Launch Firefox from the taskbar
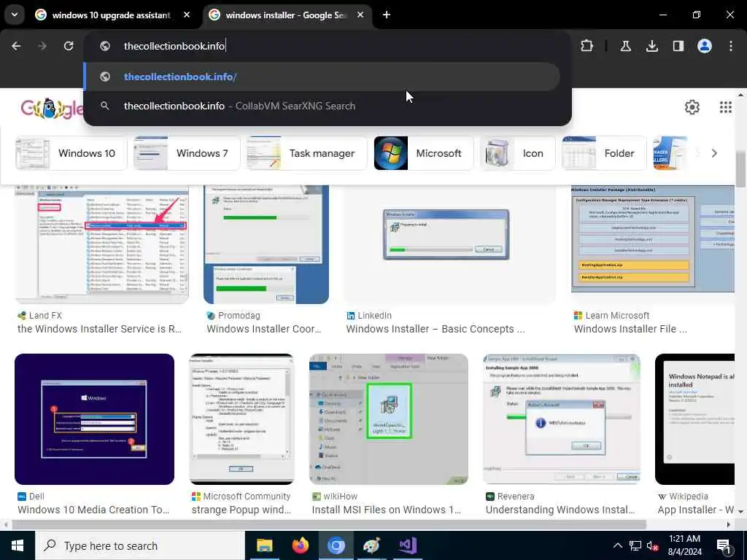 [x=300, y=545]
